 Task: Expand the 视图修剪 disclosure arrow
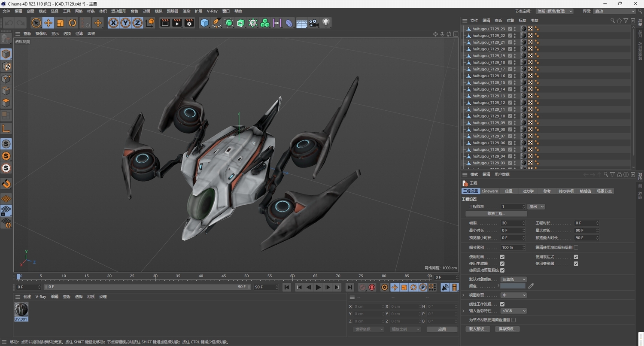(x=463, y=295)
